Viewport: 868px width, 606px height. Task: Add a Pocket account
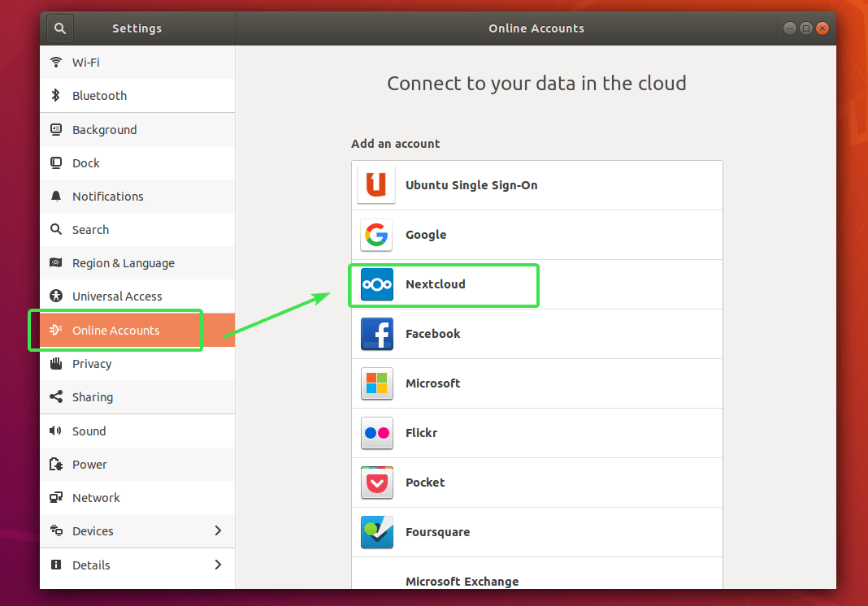[537, 483]
